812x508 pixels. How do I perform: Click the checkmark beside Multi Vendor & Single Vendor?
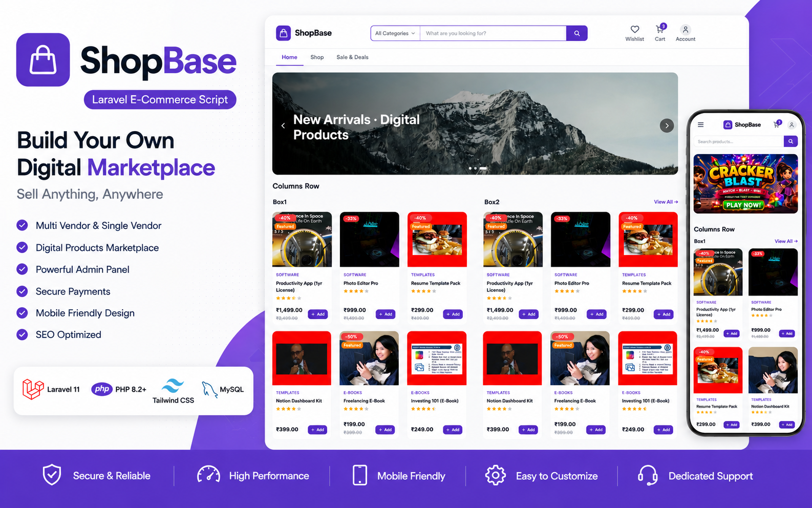(22, 225)
